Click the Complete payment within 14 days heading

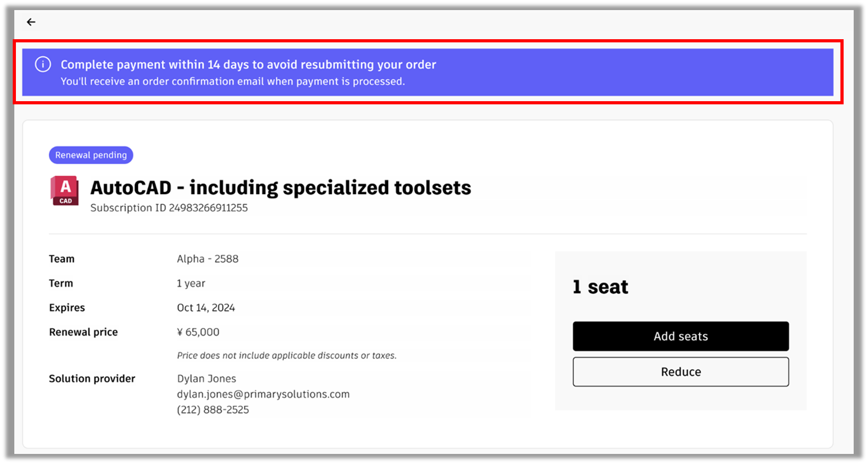(x=248, y=65)
